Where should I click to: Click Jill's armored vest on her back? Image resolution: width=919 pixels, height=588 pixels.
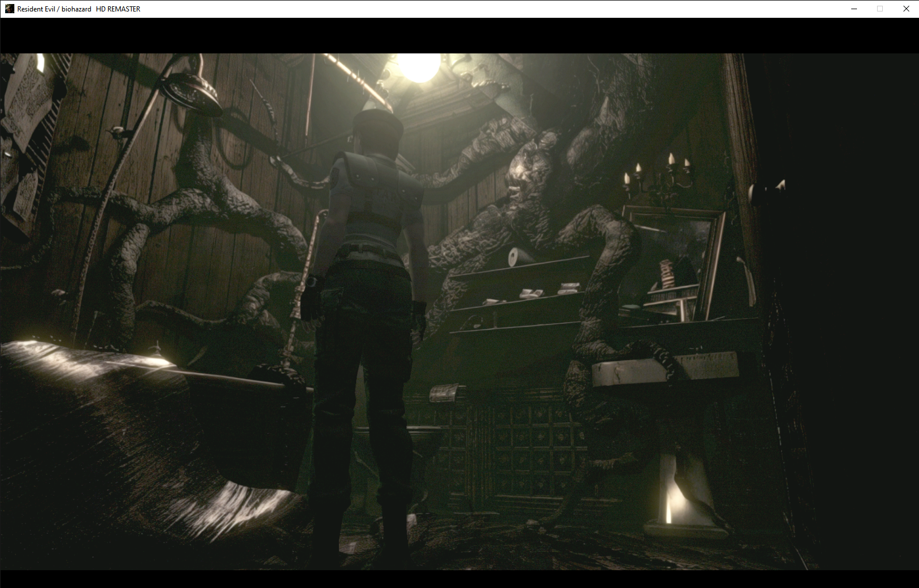(x=376, y=195)
